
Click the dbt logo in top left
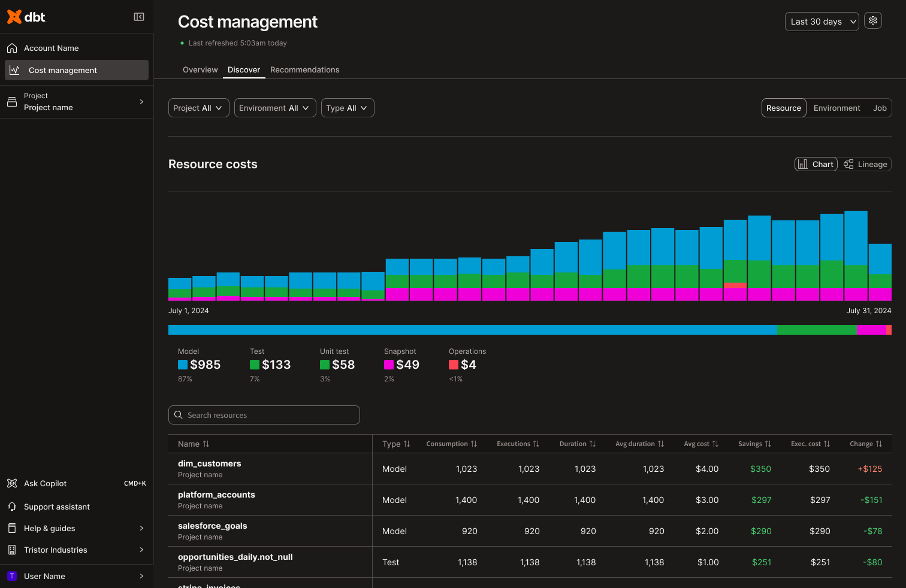click(x=26, y=17)
